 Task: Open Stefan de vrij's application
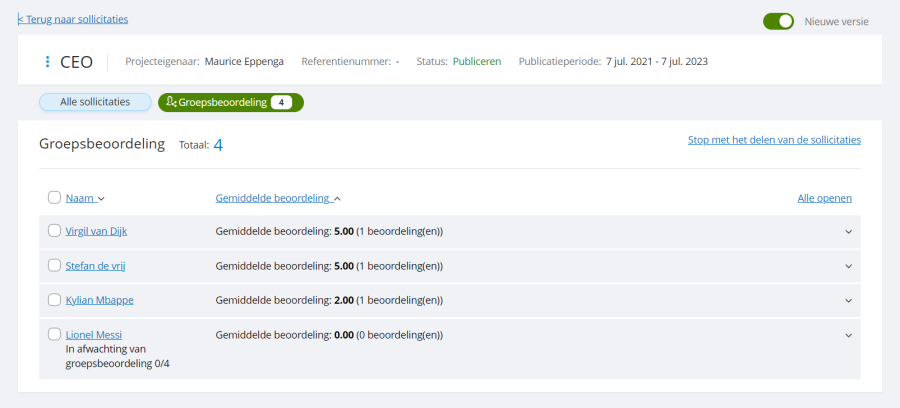click(x=95, y=266)
